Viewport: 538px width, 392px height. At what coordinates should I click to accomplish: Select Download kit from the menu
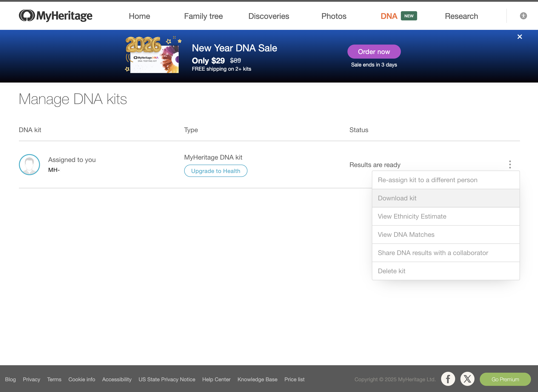397,198
